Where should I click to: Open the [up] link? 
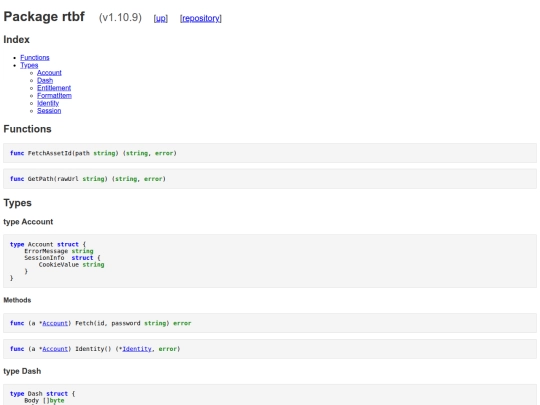[x=160, y=18]
